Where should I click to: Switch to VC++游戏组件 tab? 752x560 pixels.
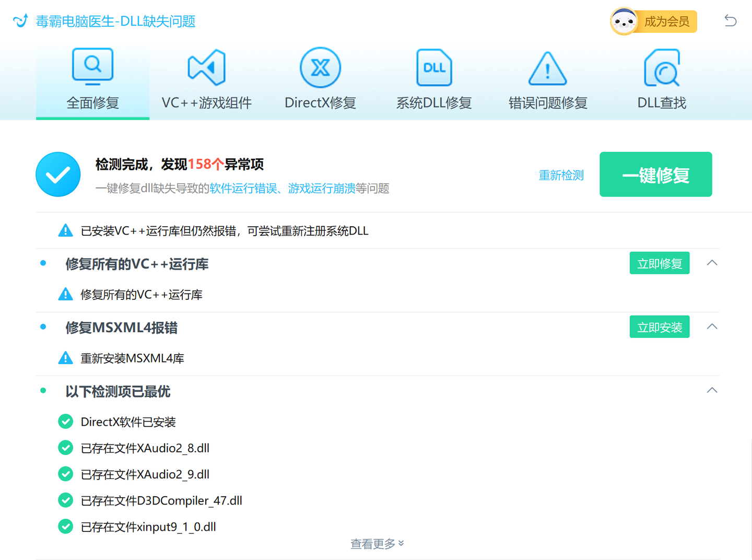coord(206,82)
